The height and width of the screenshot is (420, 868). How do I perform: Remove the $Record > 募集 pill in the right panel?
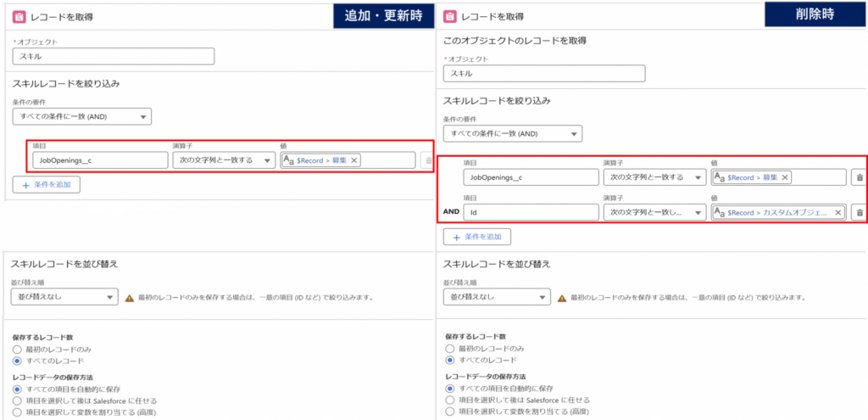pyautogui.click(x=785, y=177)
